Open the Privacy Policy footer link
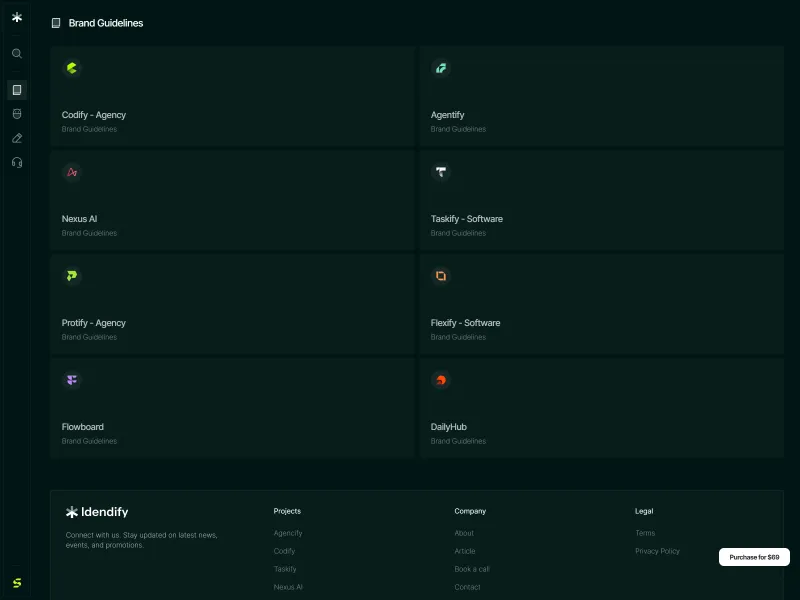The height and width of the screenshot is (600, 800). (657, 551)
